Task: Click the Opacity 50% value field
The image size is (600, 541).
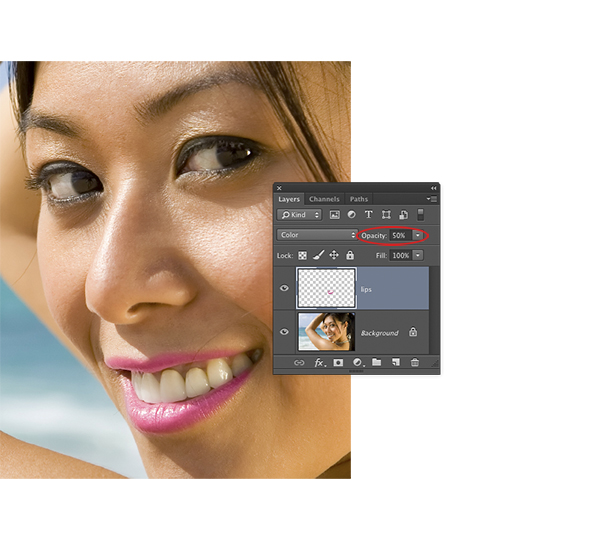Action: click(x=401, y=235)
